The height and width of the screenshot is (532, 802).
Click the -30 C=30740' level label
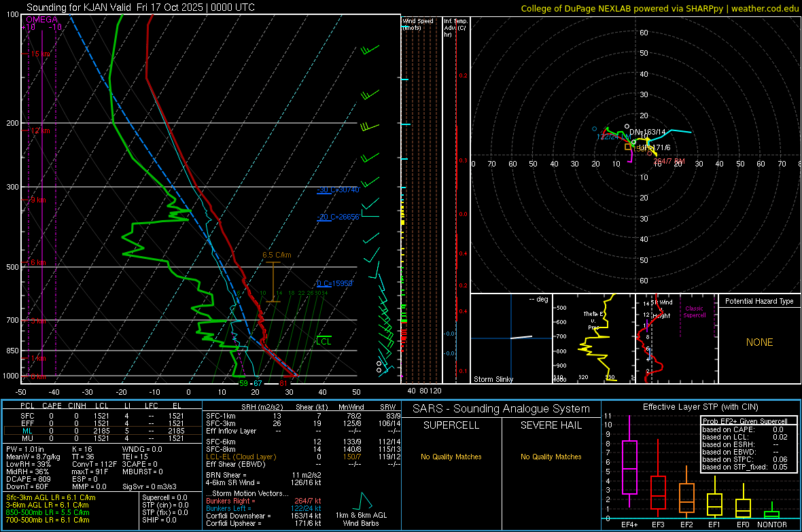click(338, 190)
